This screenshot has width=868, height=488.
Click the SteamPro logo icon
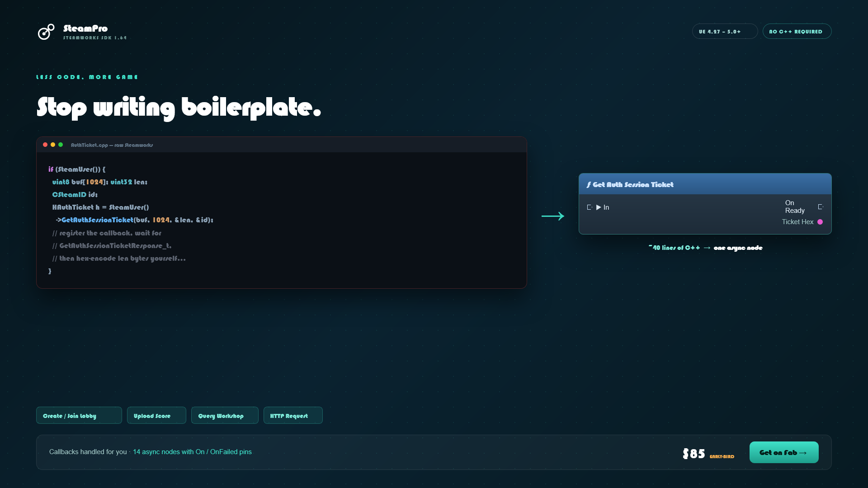pos(46,32)
